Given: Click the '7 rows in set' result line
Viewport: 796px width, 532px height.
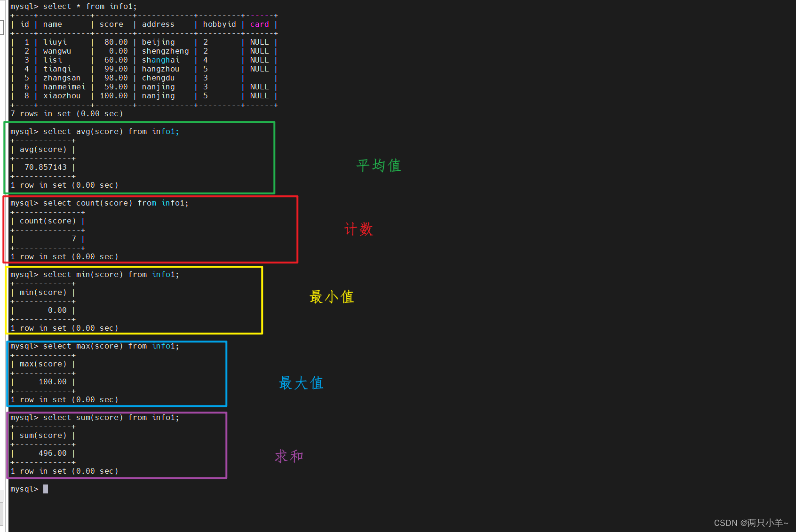Looking at the screenshot, I should (66, 114).
